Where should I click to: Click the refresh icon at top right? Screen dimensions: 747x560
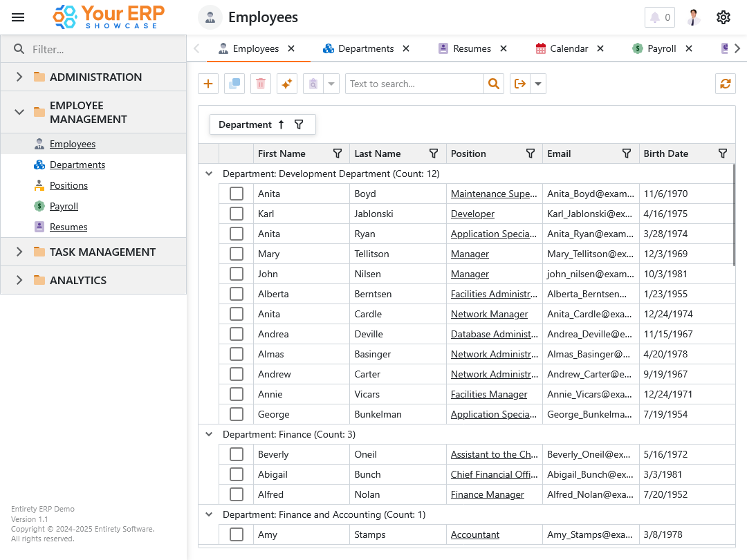pyautogui.click(x=725, y=84)
